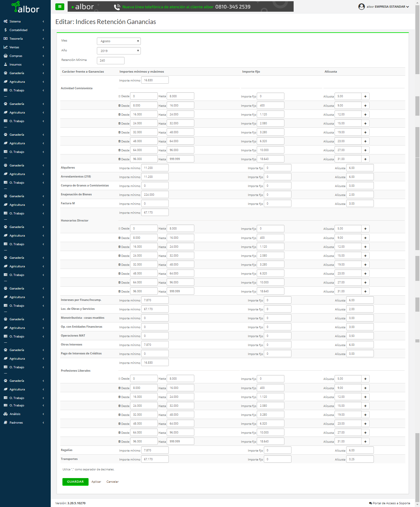Viewport: 420px width, 507px height.
Task: Click version text 3.20.5.10270
Action: [x=77, y=503]
